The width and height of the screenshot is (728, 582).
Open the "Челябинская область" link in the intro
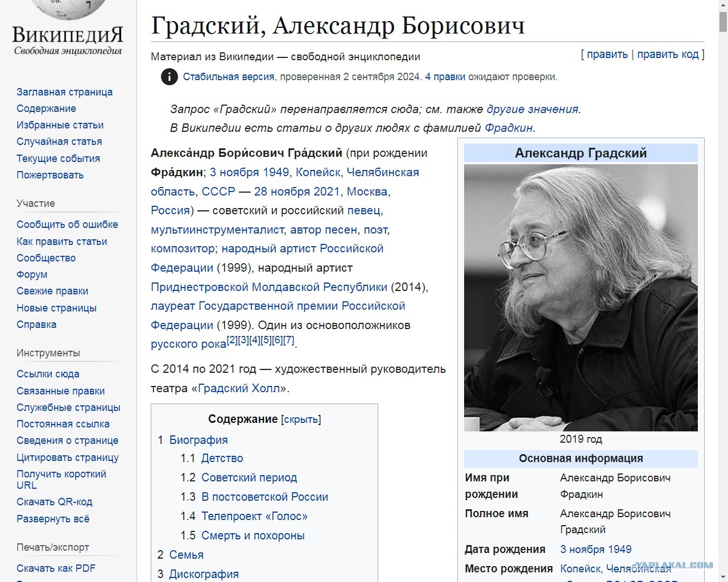coord(285,182)
